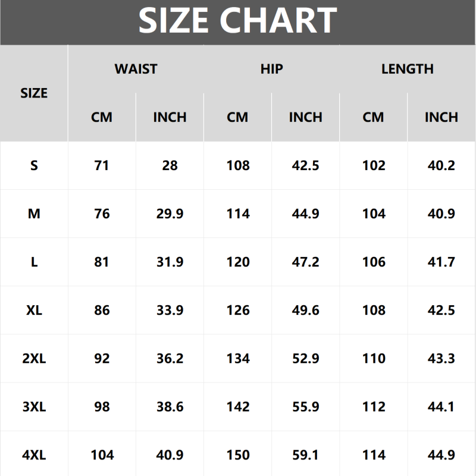Select the WAIST column header
The width and height of the screenshot is (476, 476).
point(136,69)
